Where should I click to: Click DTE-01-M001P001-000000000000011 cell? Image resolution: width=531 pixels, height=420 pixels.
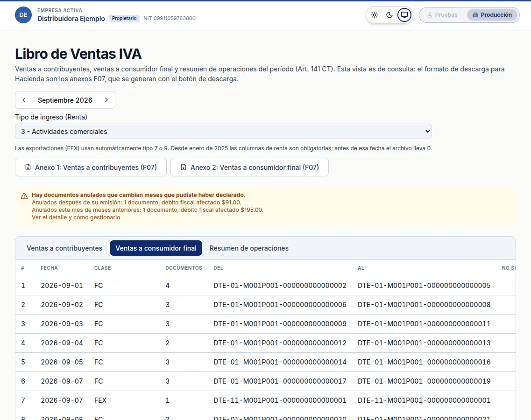(x=424, y=324)
